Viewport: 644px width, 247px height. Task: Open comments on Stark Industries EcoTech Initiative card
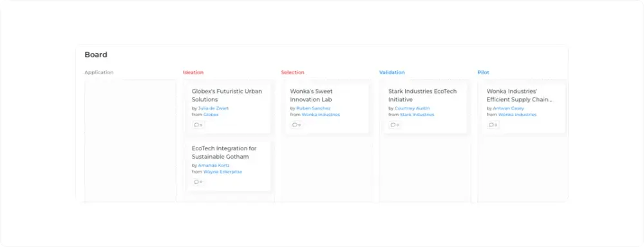pyautogui.click(x=395, y=125)
